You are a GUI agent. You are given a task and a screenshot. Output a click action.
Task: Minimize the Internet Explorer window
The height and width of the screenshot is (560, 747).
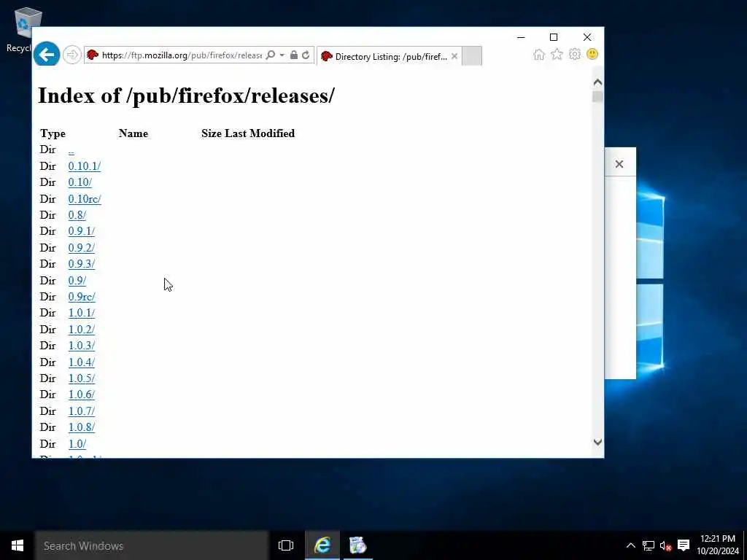tap(521, 37)
